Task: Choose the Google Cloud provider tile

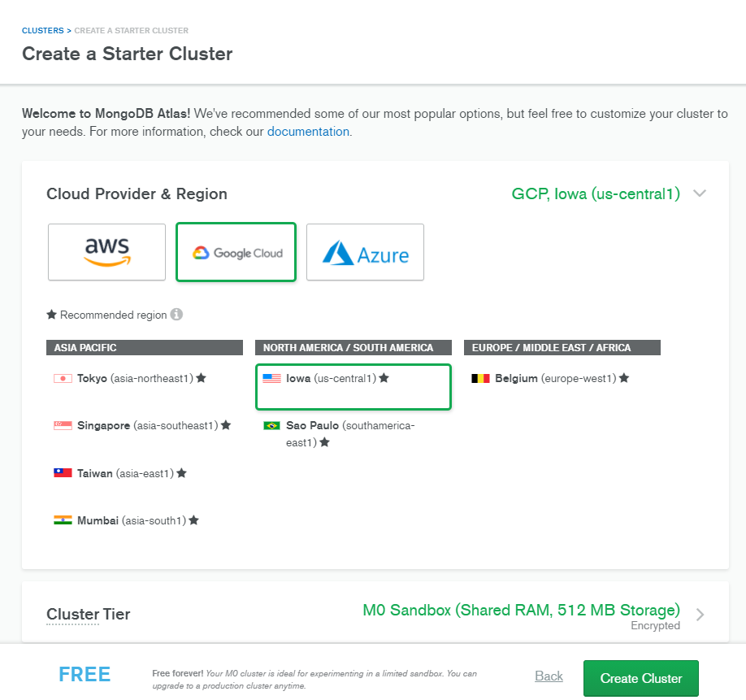Action: coord(236,252)
